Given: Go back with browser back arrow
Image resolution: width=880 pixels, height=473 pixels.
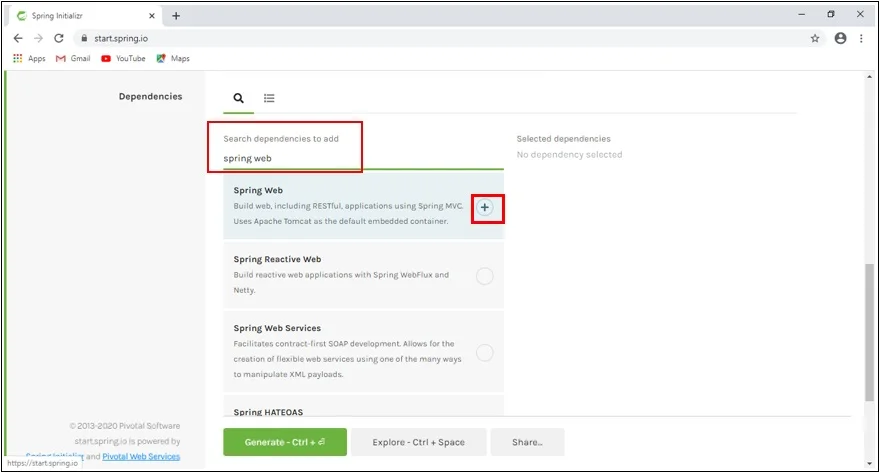Looking at the screenshot, I should coord(18,38).
